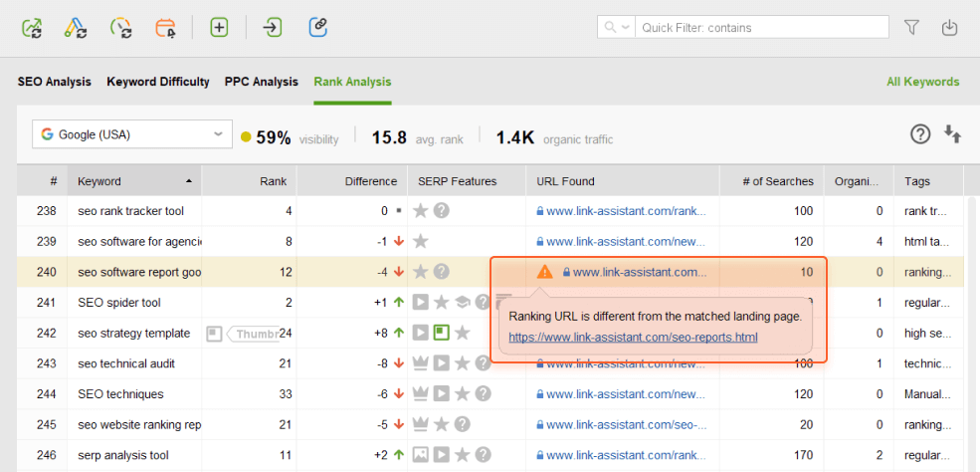Image resolution: width=980 pixels, height=472 pixels.
Task: Click the blue link assignment icon
Action: 318,28
